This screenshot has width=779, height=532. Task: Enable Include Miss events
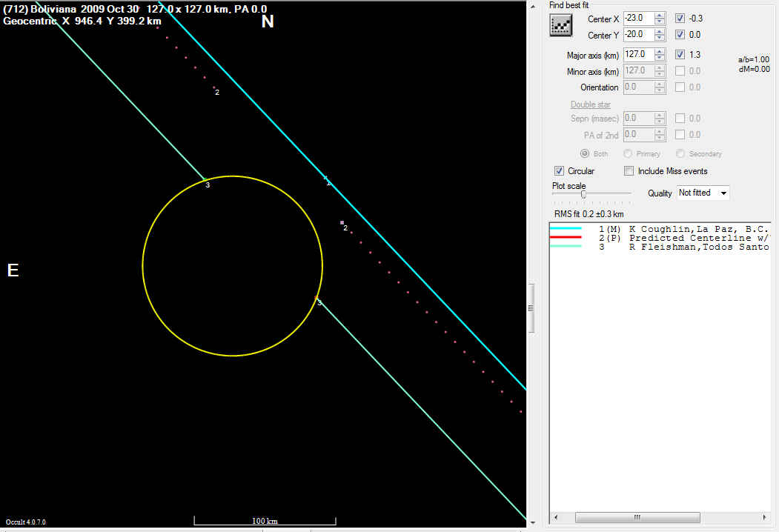click(x=629, y=171)
